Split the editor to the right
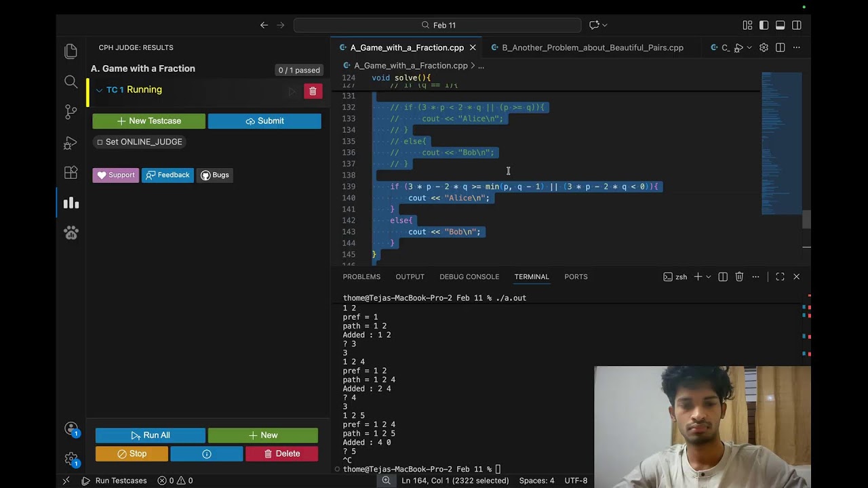The height and width of the screenshot is (488, 868). coord(780,47)
